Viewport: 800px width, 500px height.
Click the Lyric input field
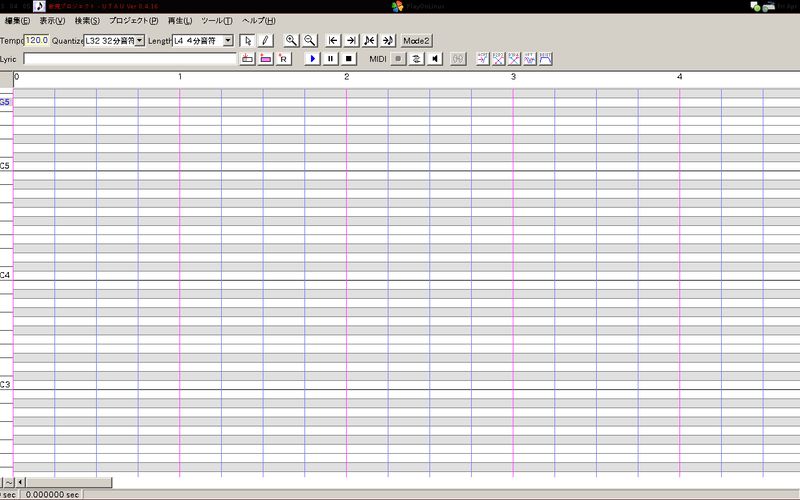[129, 59]
